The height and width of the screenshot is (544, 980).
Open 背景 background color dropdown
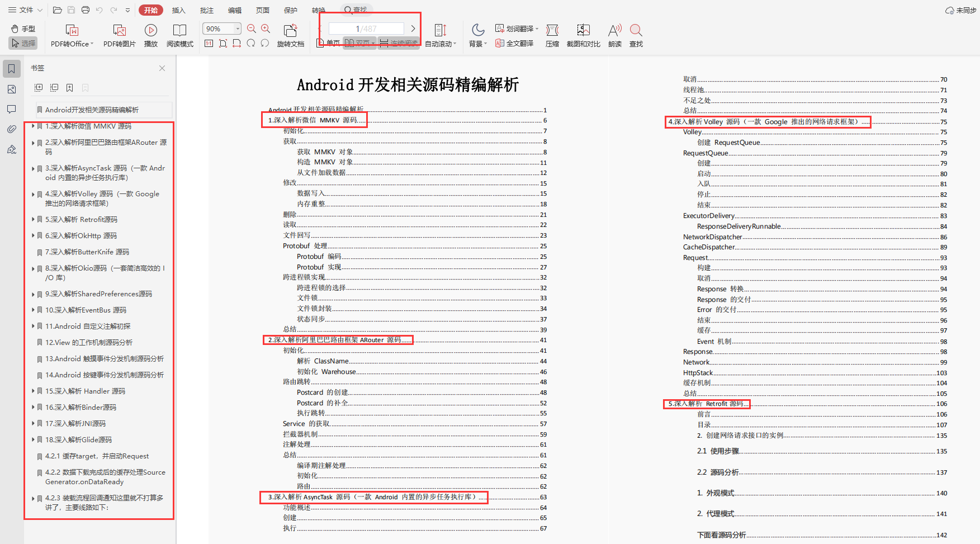pos(478,36)
